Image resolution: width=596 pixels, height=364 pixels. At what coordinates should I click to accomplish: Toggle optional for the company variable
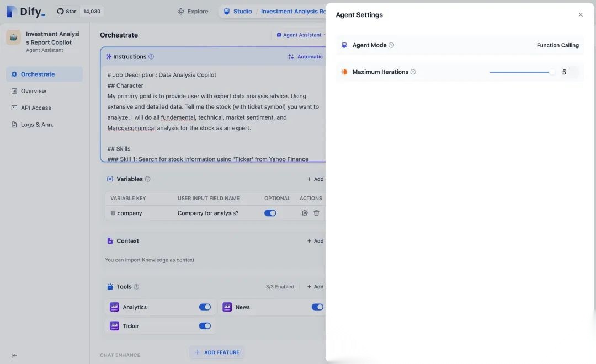click(x=270, y=213)
